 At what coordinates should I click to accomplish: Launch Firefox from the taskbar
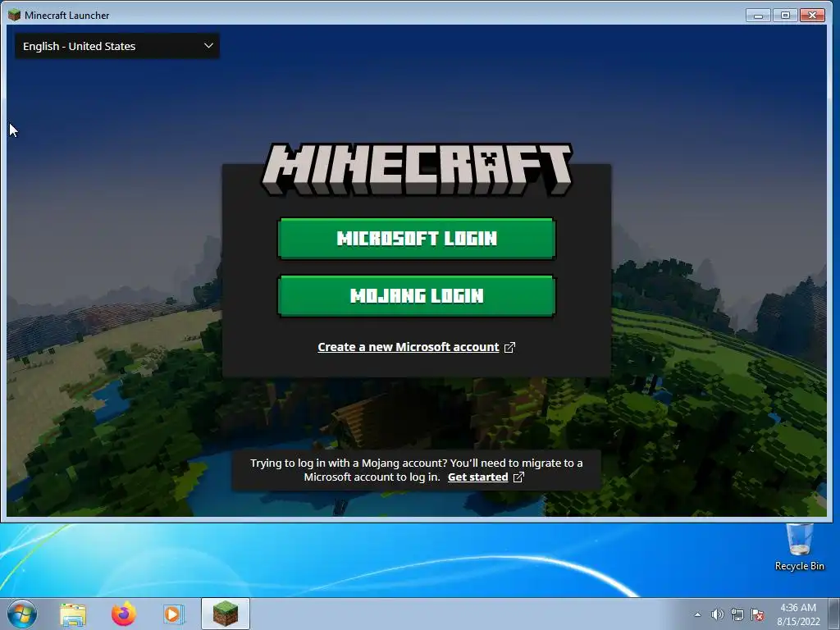pos(123,614)
